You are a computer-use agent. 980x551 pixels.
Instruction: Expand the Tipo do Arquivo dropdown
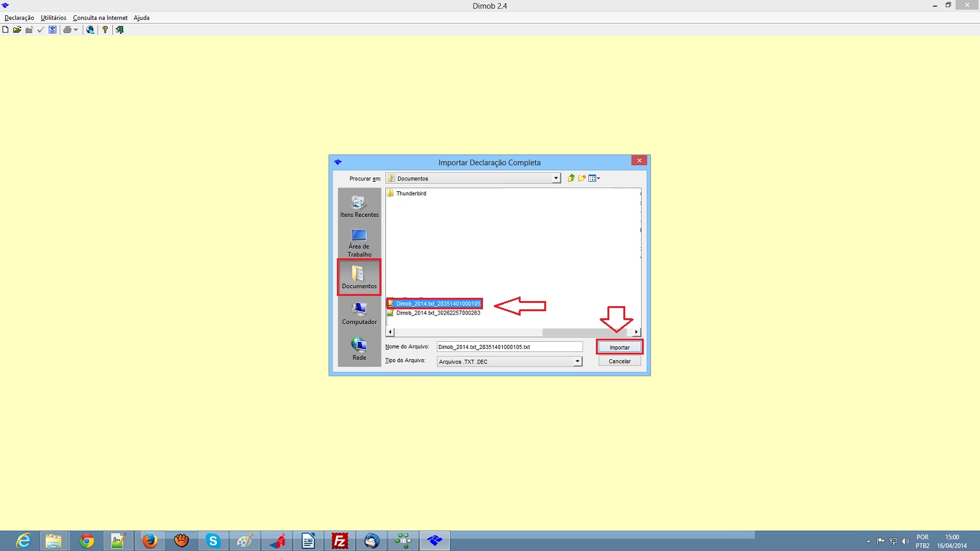577,362
